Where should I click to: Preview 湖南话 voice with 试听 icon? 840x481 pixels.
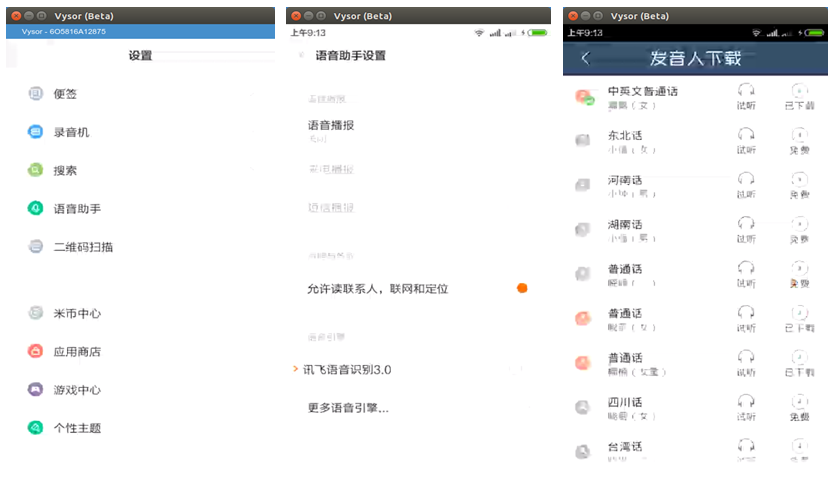(x=746, y=223)
